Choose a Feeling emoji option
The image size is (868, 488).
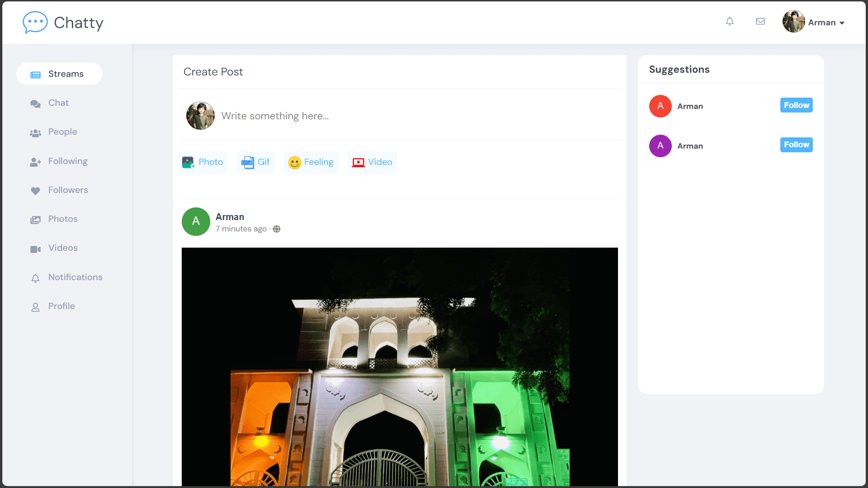click(311, 162)
